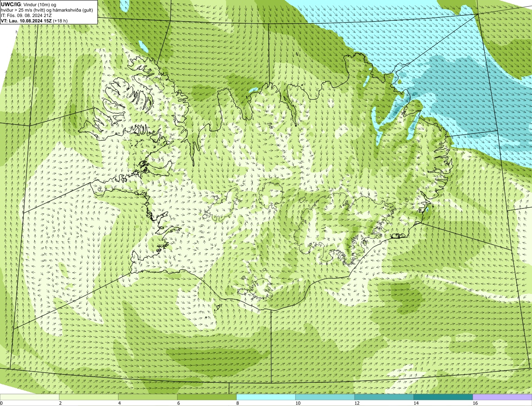
Task: Click the scale label '14' under the color bar
Action: point(416,403)
